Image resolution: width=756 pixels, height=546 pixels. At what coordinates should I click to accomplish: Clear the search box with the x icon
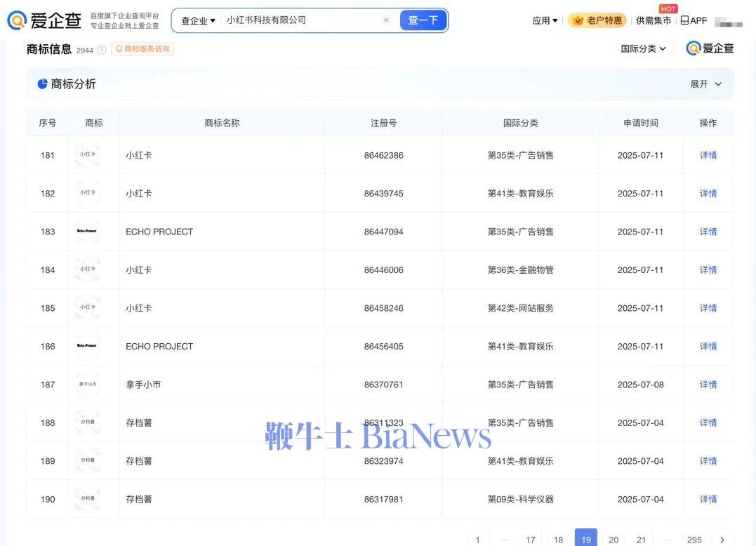386,20
